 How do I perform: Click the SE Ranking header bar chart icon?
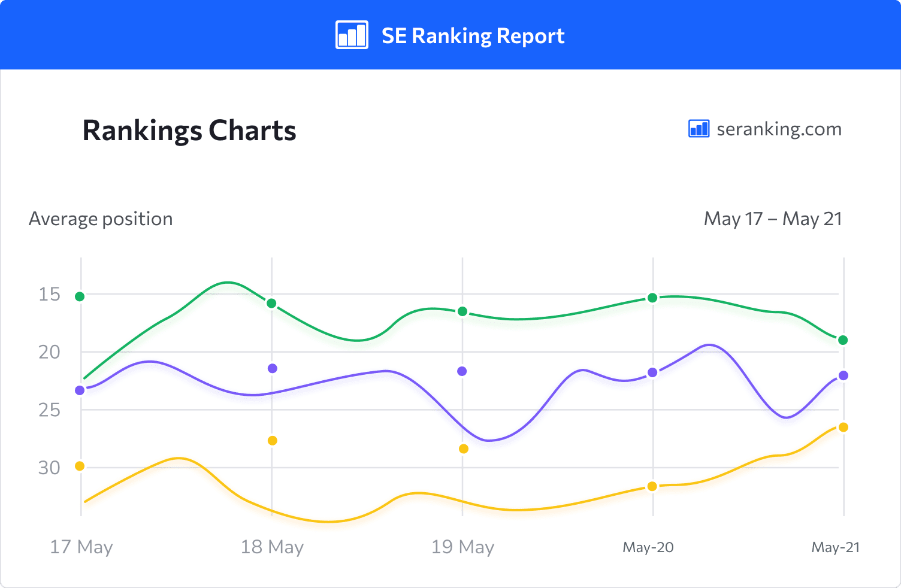[352, 35]
